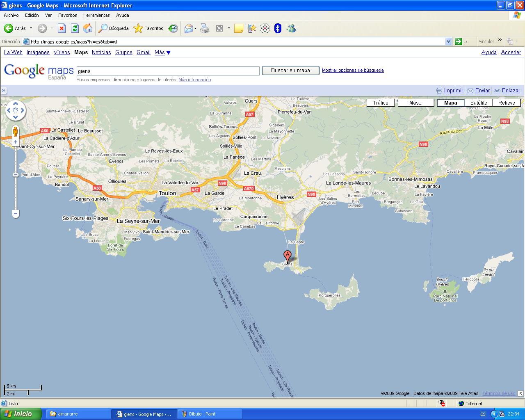Viewport: 525px width, 420px height.
Task: Click the Print icon in the toolbar
Action: (205, 28)
